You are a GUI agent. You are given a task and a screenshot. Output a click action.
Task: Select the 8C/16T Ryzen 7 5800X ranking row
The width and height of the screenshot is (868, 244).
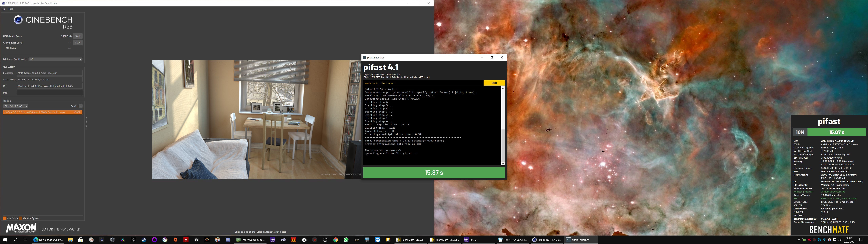(42, 112)
